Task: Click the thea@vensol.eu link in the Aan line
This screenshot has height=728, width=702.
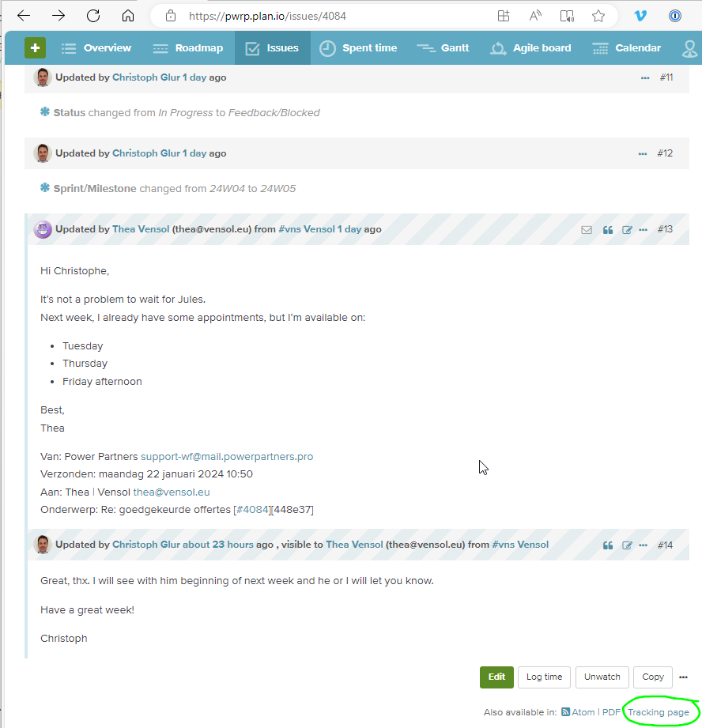Action: coord(172,492)
